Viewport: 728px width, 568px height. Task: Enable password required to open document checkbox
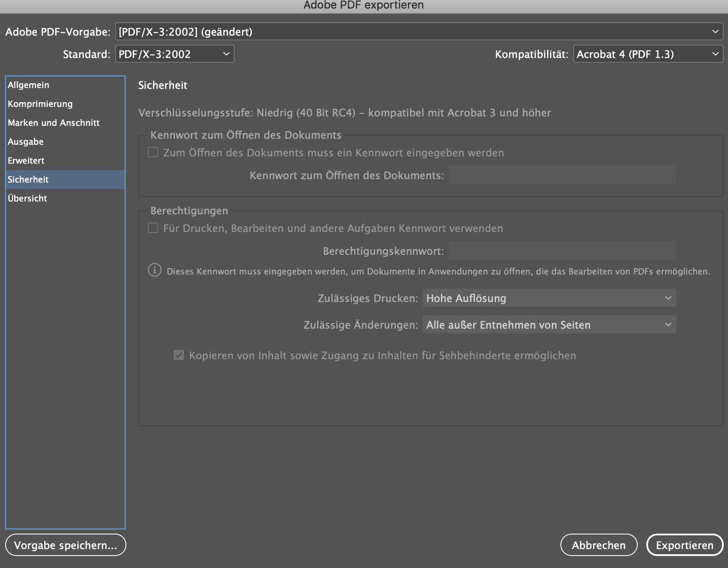[x=153, y=153]
